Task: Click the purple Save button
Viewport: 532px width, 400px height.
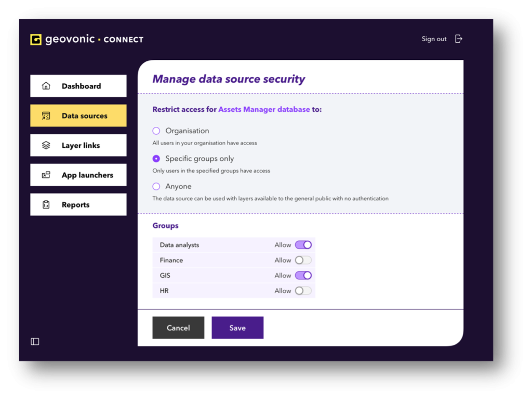Action: 237,328
